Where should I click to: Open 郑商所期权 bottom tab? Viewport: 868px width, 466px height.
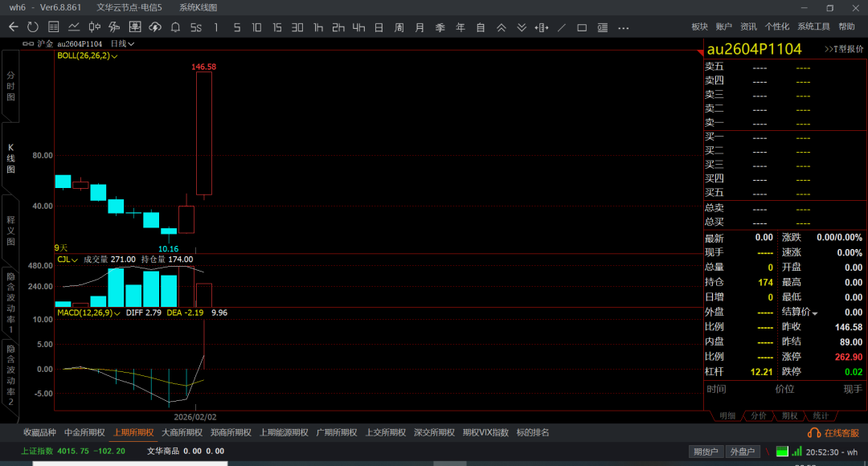pyautogui.click(x=231, y=432)
